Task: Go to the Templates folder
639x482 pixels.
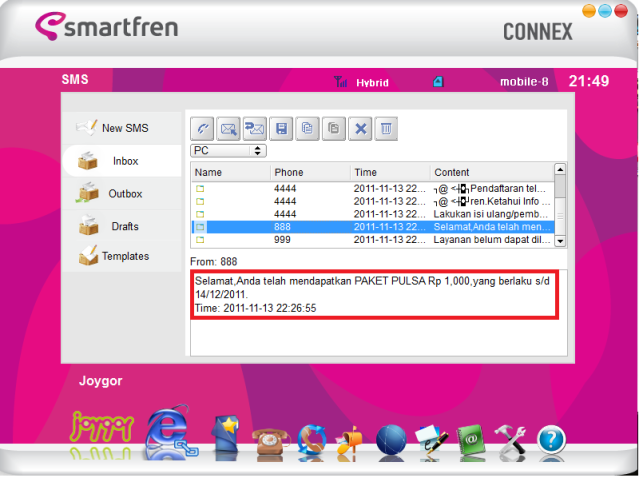Action: [x=121, y=256]
